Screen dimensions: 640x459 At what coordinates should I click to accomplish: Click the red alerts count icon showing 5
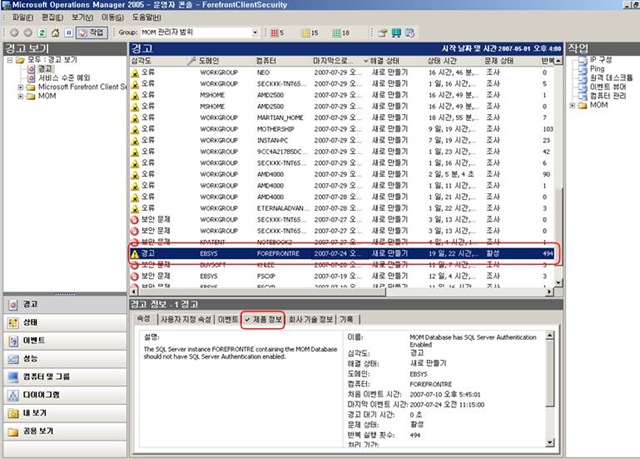(x=277, y=33)
